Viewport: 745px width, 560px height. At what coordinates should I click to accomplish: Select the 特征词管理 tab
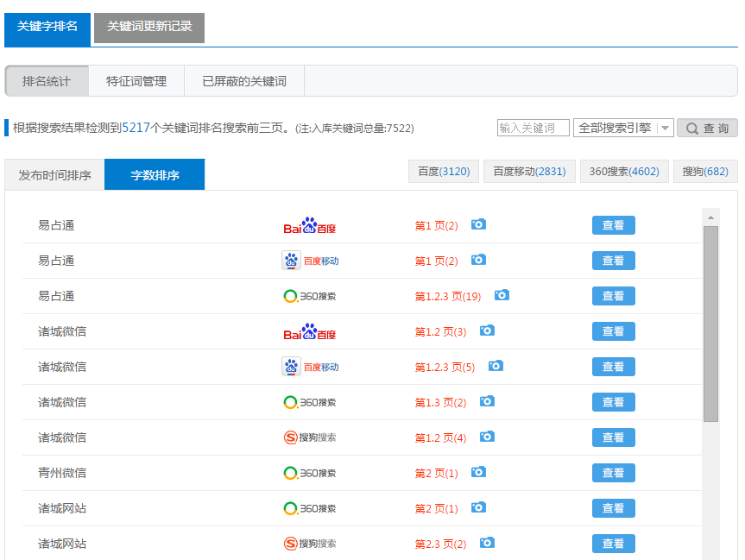coord(136,81)
